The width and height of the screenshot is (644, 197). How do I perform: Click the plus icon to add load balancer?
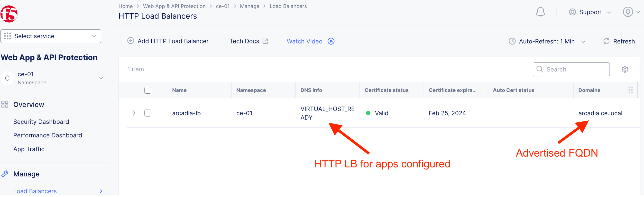click(131, 41)
